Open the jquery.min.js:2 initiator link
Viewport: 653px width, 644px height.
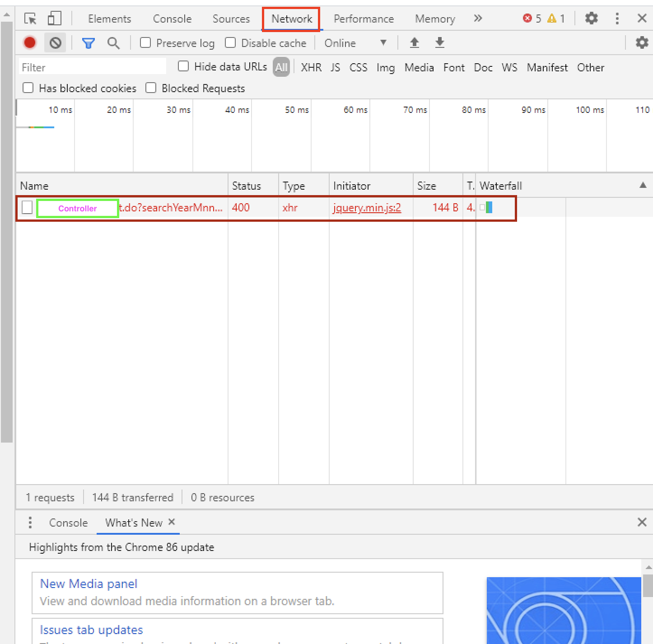tap(367, 208)
